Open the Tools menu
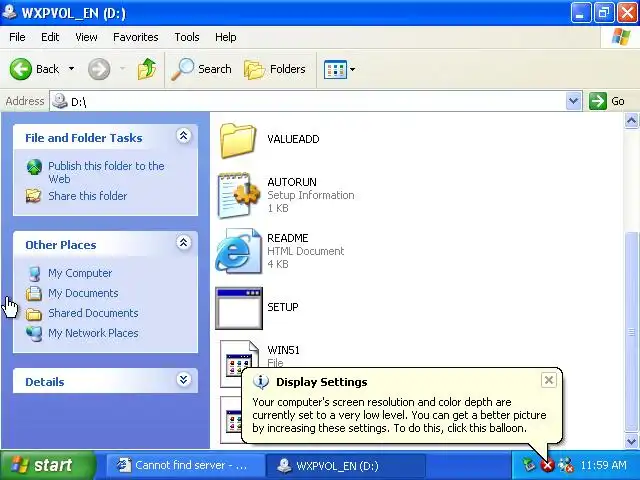The width and height of the screenshot is (640, 480). click(x=187, y=37)
